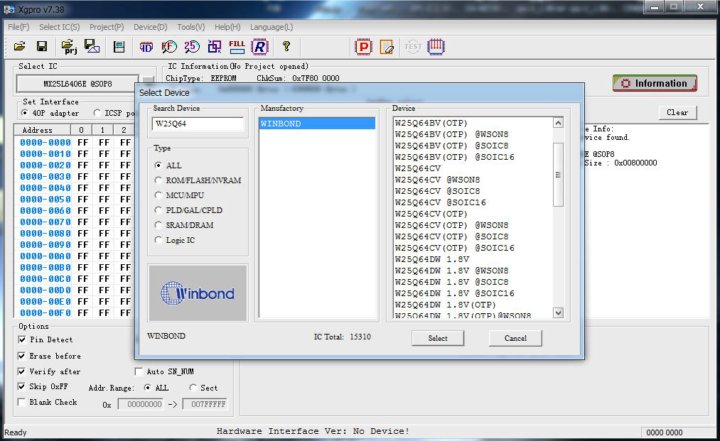720x441 pixels.
Task: Click the greyed TEST toolbar icon
Action: pyautogui.click(x=412, y=46)
